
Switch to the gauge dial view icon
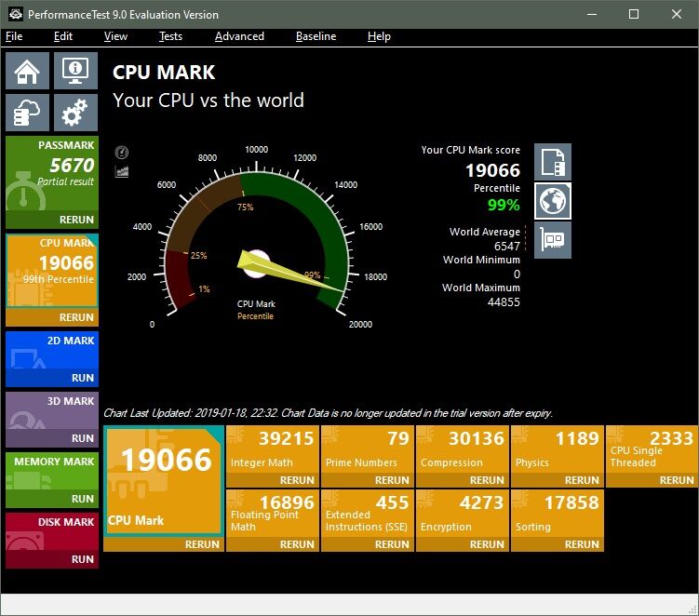click(122, 153)
